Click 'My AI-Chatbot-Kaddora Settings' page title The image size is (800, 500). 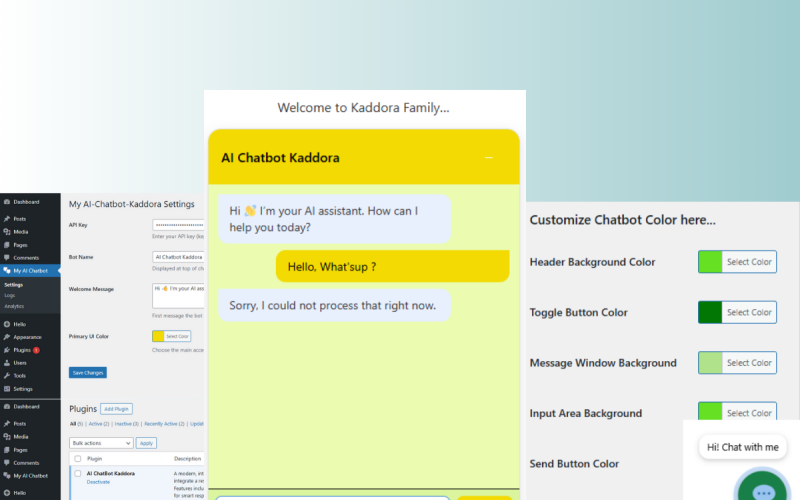click(132, 204)
